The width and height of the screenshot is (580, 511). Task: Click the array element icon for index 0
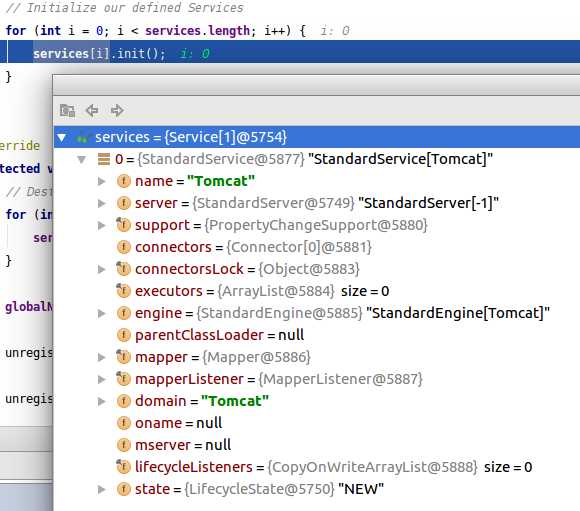point(104,159)
